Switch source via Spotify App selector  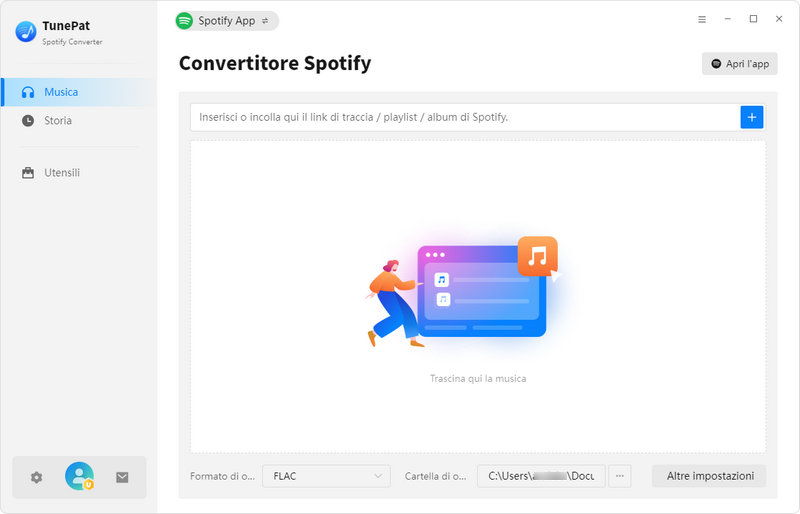click(227, 21)
